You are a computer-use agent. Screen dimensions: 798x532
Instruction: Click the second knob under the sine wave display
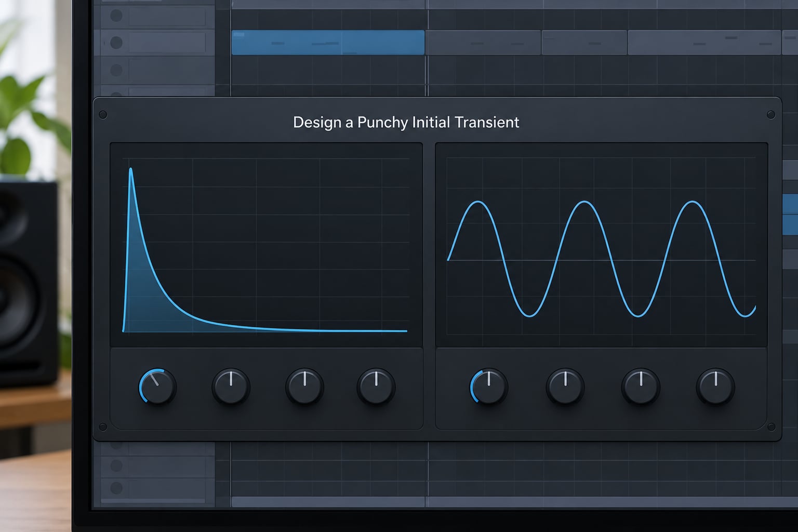[x=565, y=387]
